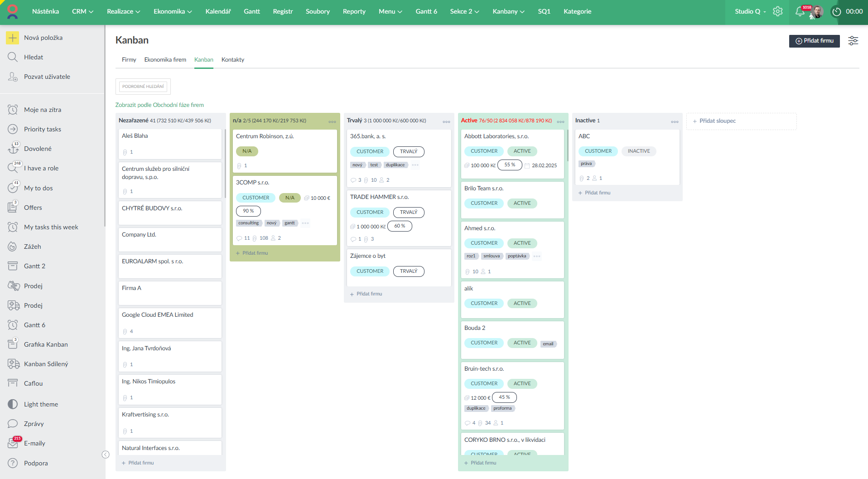Screen dimensions: 868x479
Task: Expand the Kanbany dropdown menu
Action: point(508,11)
